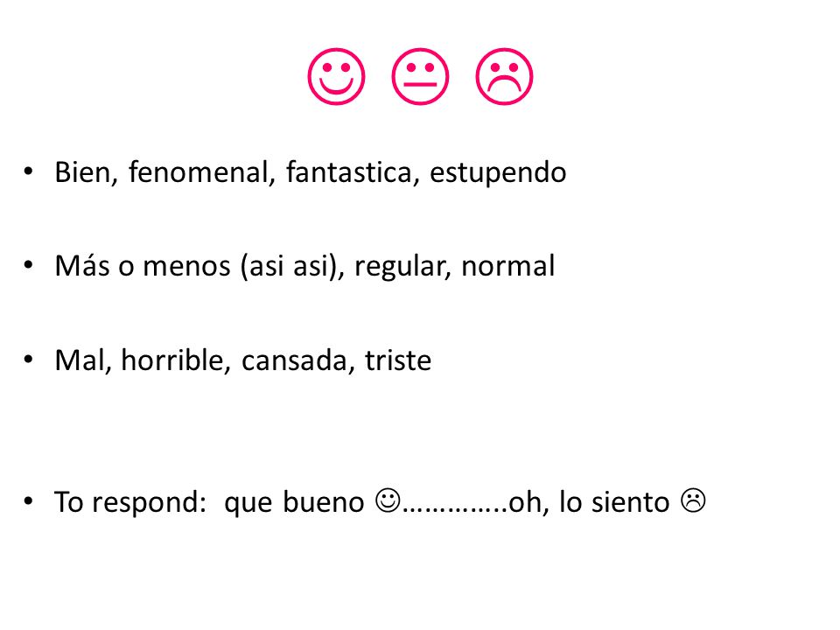Click the phrase 'oh, lo siento'
This screenshot has width=840, height=630.
589,502
